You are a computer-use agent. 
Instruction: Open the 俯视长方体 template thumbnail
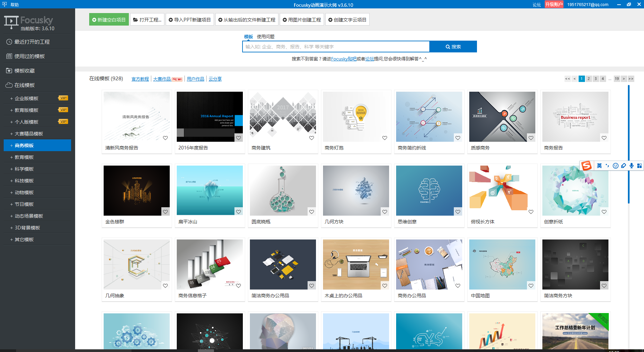click(x=502, y=190)
